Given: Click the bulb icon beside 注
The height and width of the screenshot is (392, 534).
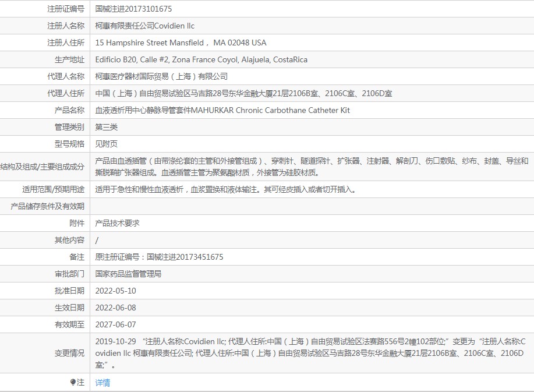Looking at the screenshot, I should pos(73,382).
